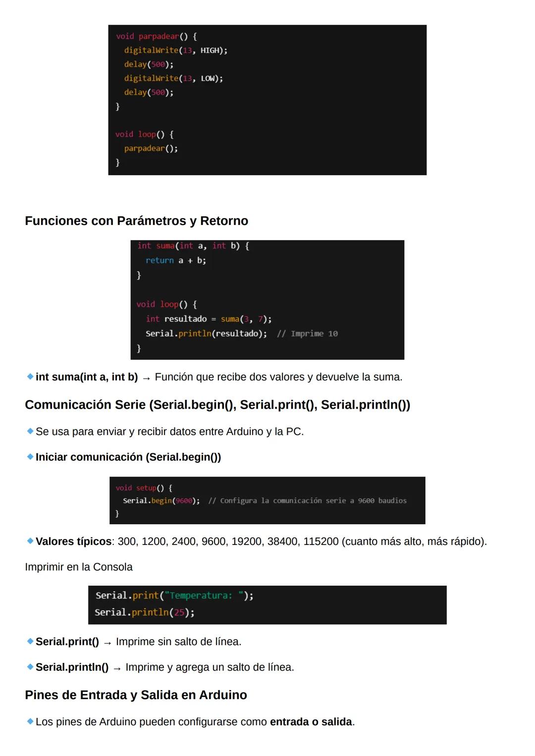The image size is (535, 756).
Task: Click the diamond bullet before "Los pines de Arduino"
Action: click(30, 722)
